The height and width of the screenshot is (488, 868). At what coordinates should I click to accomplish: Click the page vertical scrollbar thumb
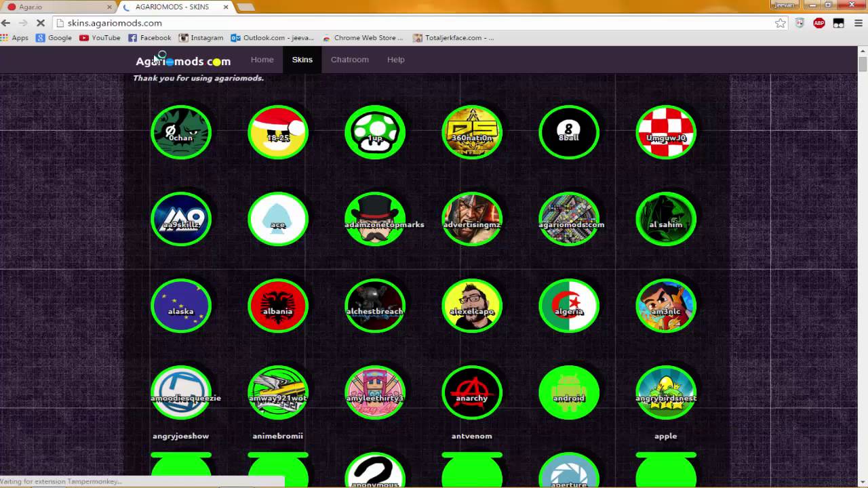pos(863,64)
